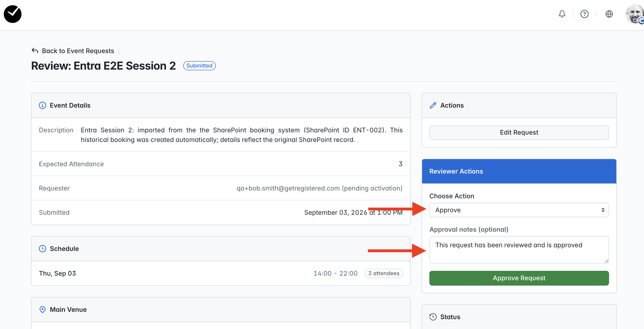Click the back arrow icon
644x329 pixels.
35,51
